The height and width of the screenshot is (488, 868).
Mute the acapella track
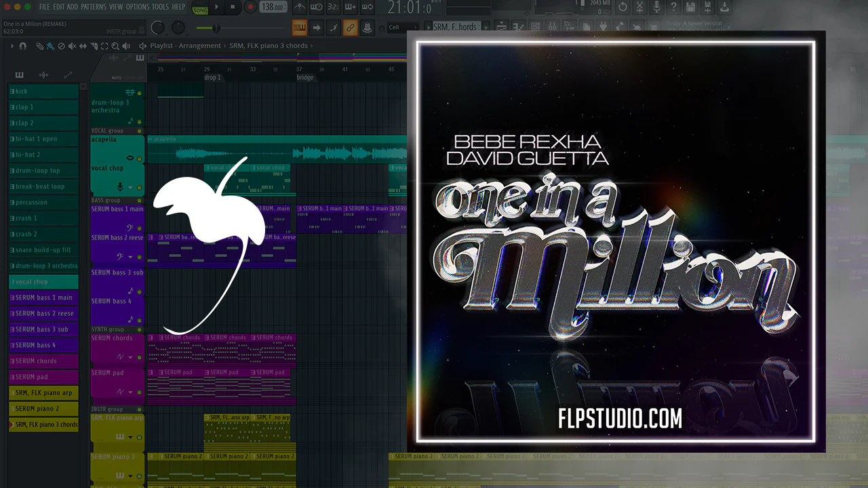point(140,159)
